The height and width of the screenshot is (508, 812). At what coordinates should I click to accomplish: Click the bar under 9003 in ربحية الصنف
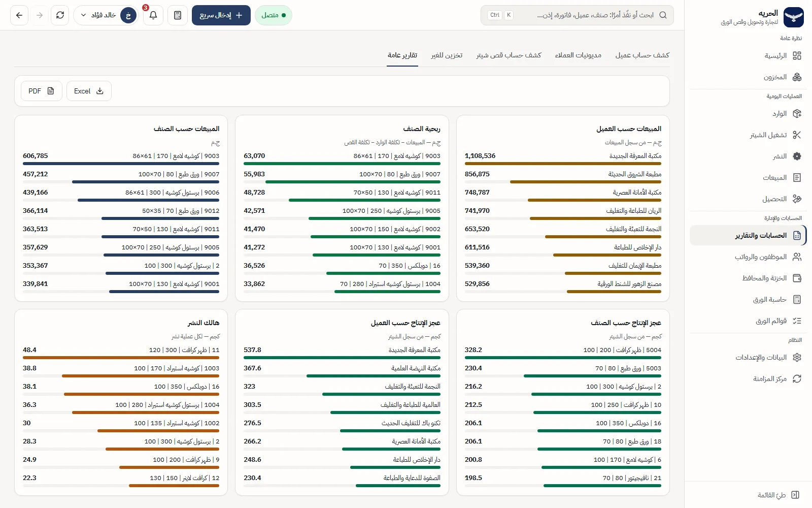[x=342, y=164]
